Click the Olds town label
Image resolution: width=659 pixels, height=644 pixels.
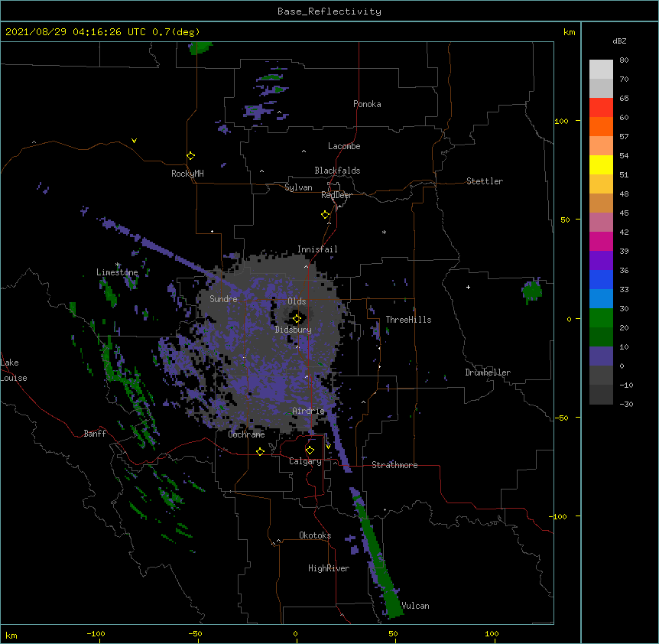click(297, 301)
